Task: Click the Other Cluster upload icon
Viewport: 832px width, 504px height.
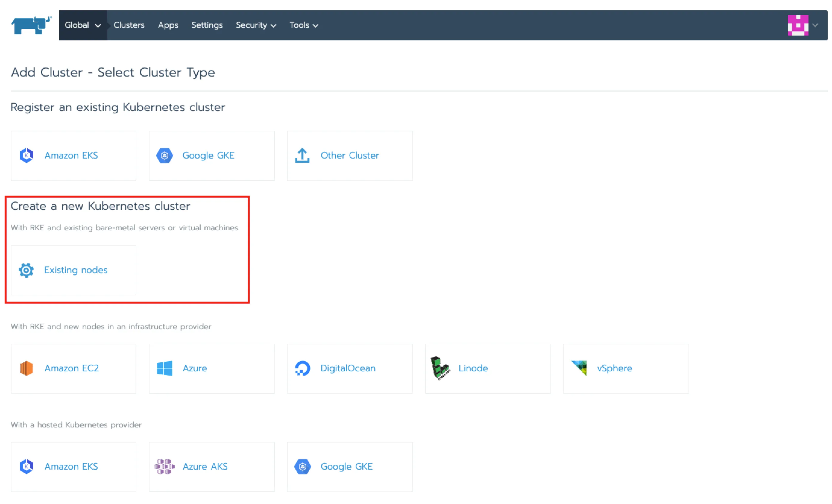Action: pyautogui.click(x=302, y=156)
